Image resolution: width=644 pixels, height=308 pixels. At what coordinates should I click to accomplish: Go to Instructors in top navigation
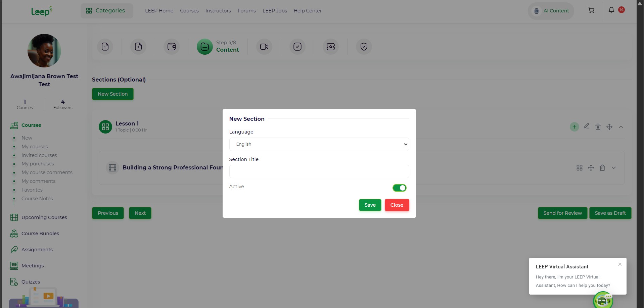click(218, 11)
